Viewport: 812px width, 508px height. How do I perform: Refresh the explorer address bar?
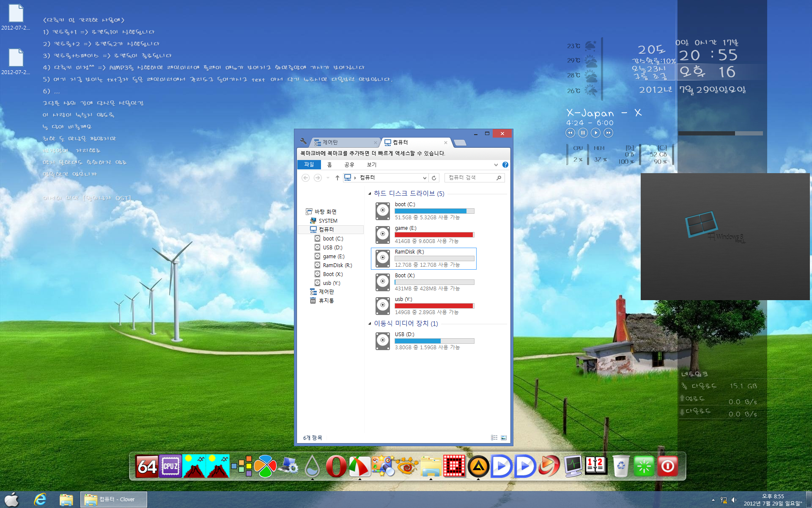pos(434,178)
